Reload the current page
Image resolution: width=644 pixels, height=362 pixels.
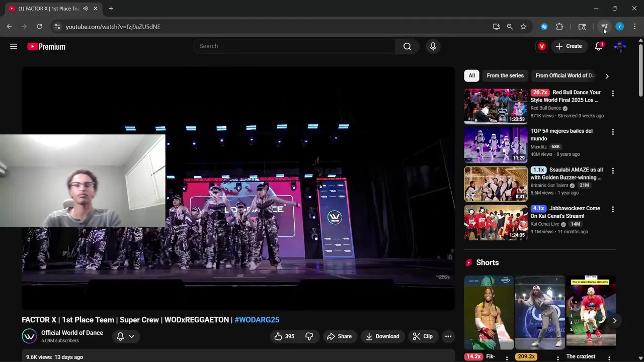point(39,27)
